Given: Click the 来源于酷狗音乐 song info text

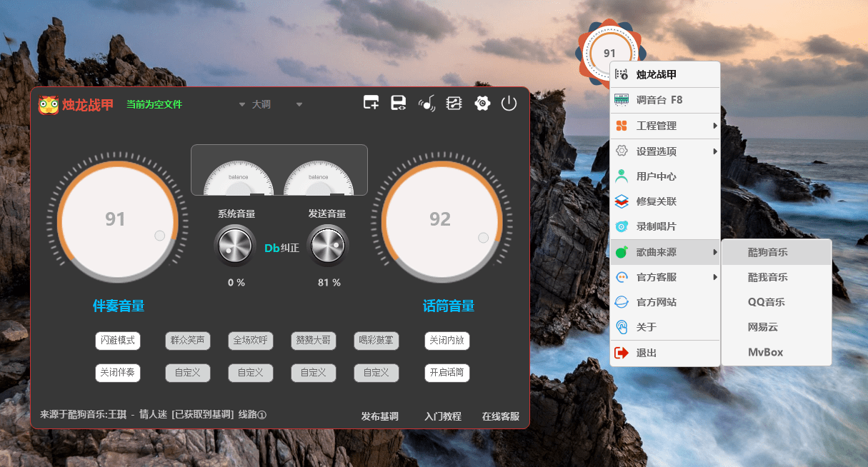Looking at the screenshot, I should 154,415.
